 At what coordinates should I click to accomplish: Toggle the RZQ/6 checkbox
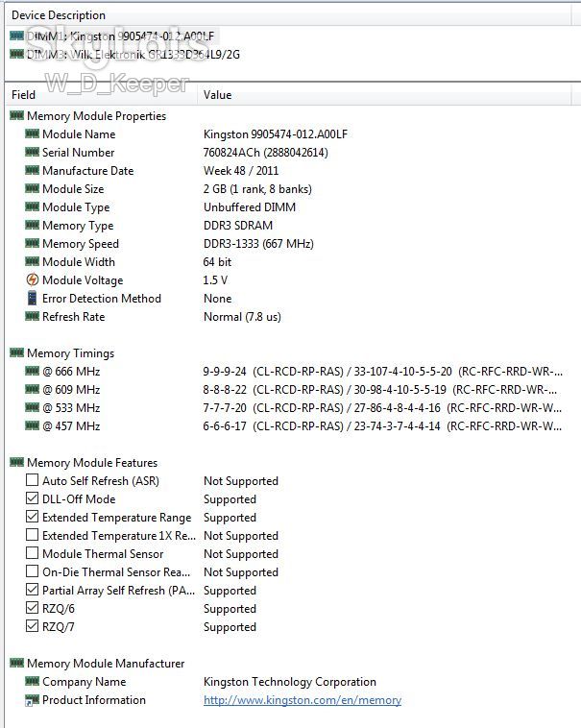[32, 607]
